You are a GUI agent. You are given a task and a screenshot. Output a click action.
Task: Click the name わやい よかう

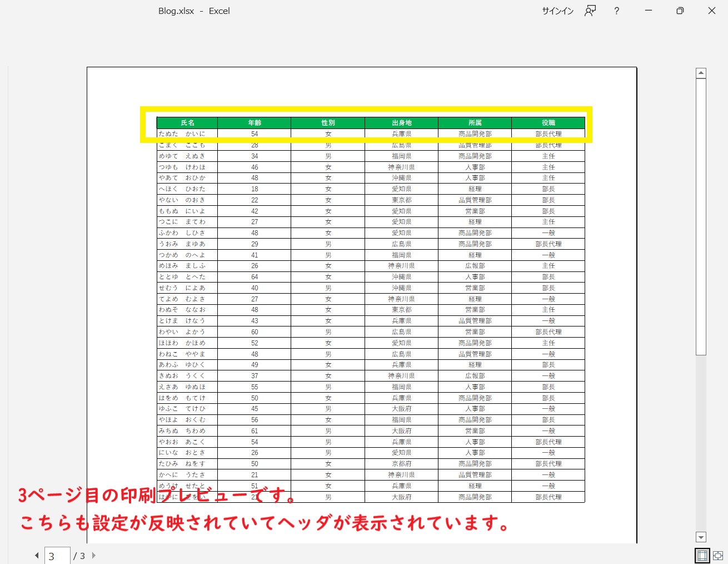point(182,332)
